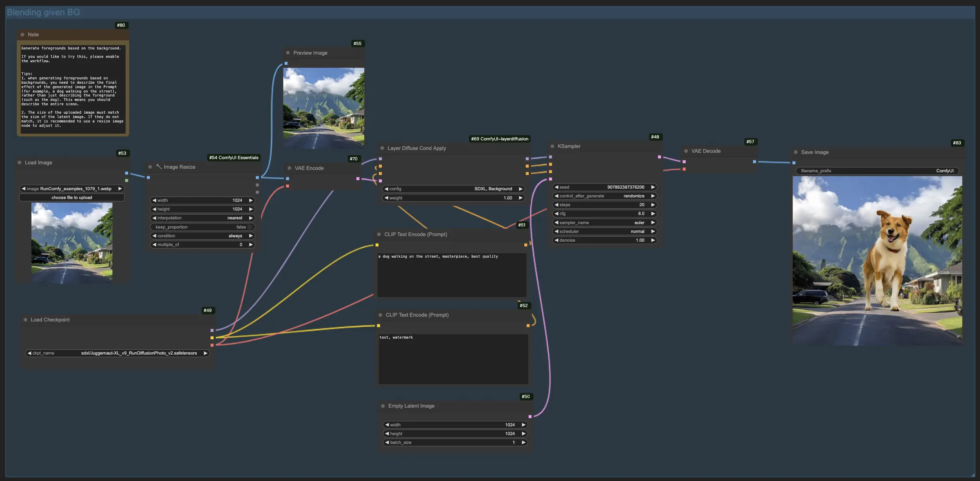Click the CLIP Text Encode node icon
The width and height of the screenshot is (980, 481).
coord(380,235)
